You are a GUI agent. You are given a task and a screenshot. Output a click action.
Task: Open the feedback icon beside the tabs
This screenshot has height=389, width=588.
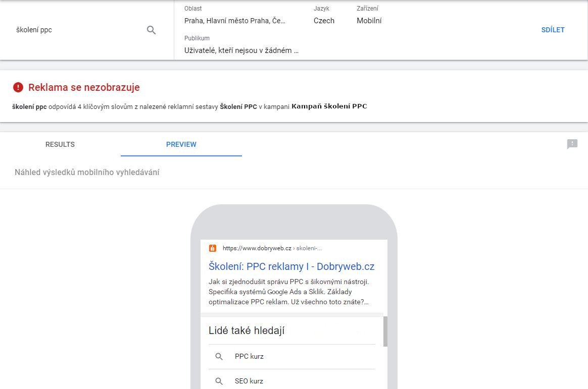(x=572, y=144)
